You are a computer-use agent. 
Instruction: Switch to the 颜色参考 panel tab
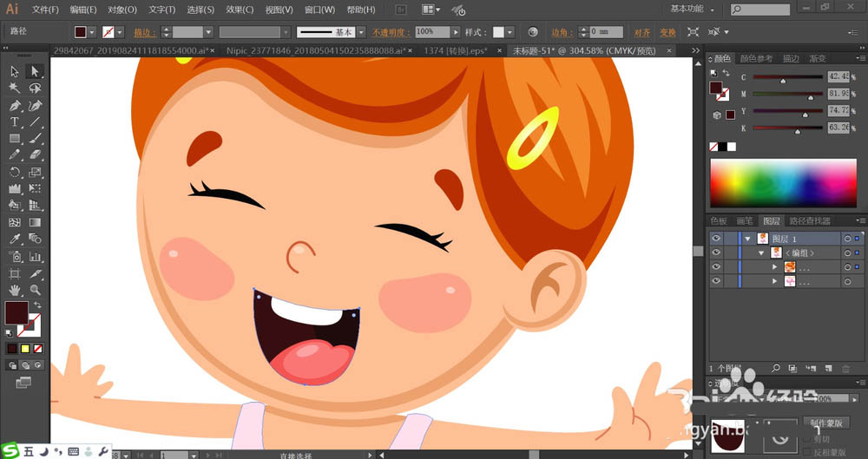pos(756,58)
